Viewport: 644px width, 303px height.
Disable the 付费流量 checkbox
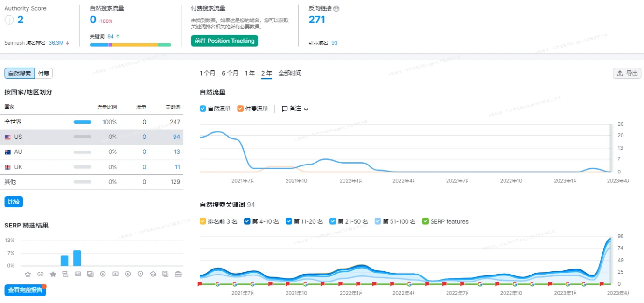click(x=241, y=109)
